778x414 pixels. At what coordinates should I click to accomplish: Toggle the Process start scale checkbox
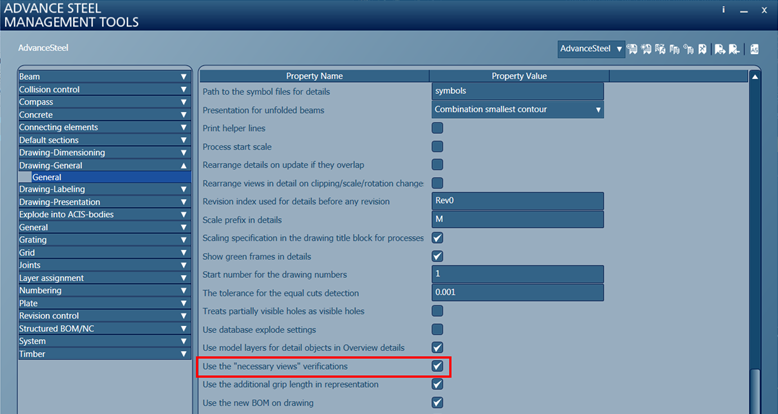click(437, 146)
